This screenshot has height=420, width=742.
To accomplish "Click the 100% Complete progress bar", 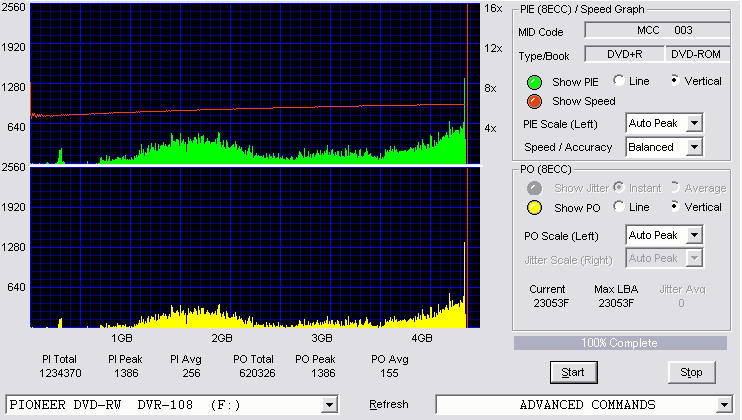I will tap(620, 343).
